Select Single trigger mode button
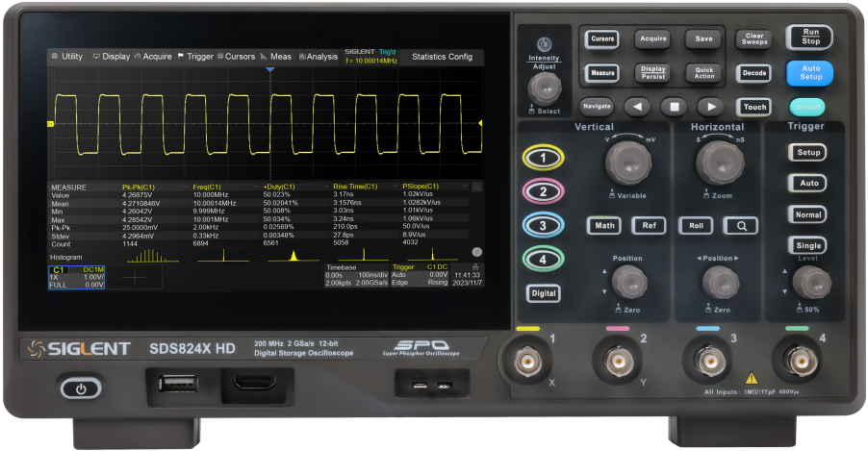The image size is (868, 451). coord(808,246)
